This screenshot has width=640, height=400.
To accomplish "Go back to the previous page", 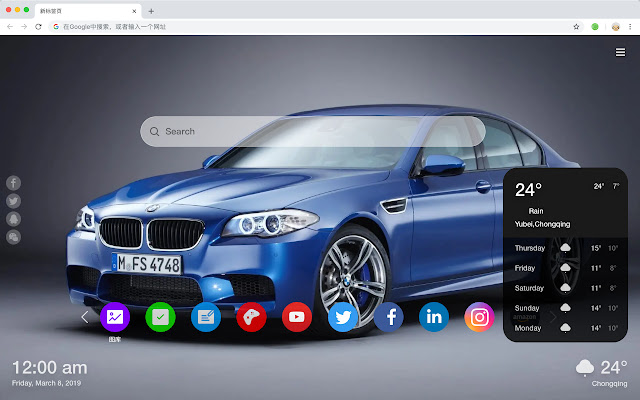I will [x=10, y=27].
